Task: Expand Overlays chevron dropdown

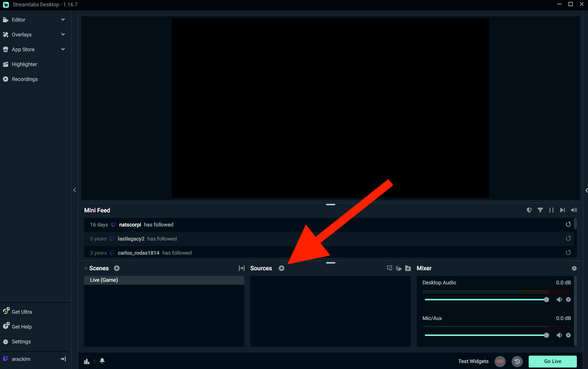Action: pyautogui.click(x=63, y=35)
